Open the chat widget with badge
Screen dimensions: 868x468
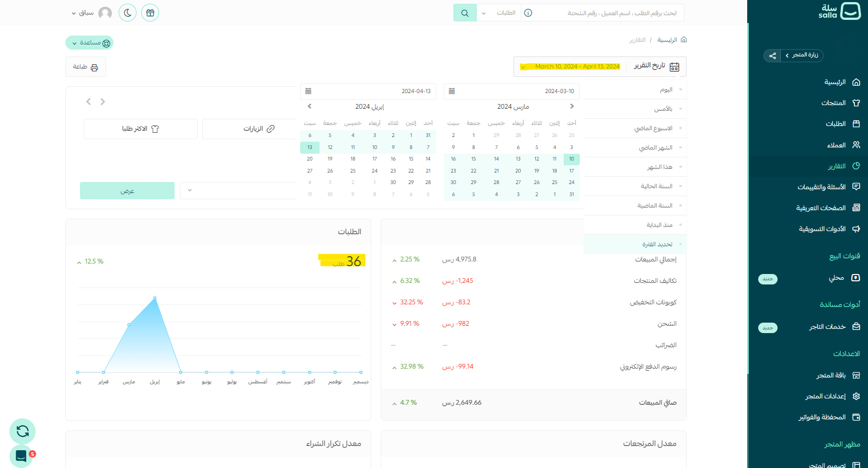pos(21,455)
